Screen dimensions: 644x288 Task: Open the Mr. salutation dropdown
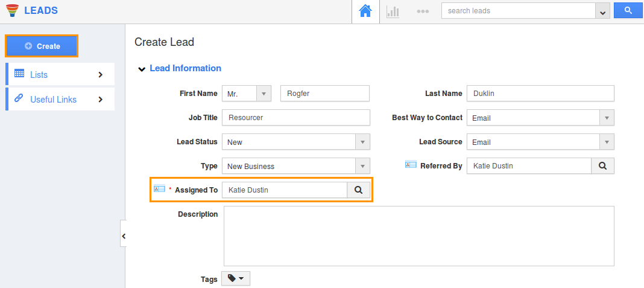247,94
